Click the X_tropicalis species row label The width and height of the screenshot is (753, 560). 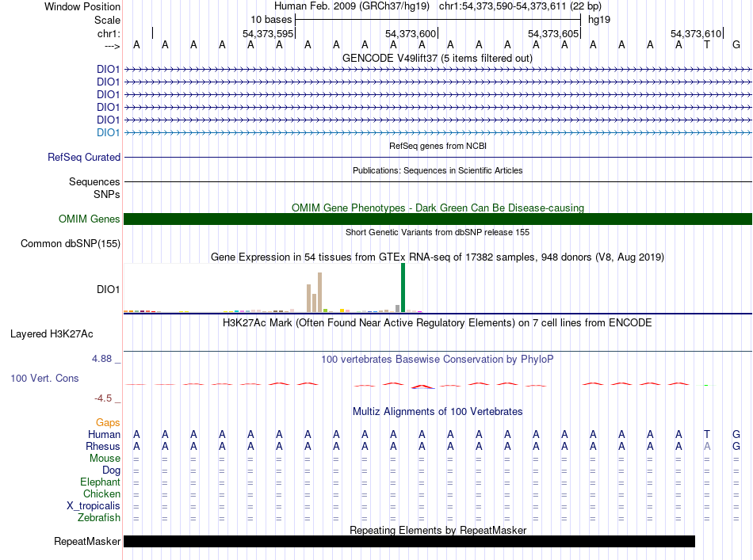pyautogui.click(x=94, y=506)
